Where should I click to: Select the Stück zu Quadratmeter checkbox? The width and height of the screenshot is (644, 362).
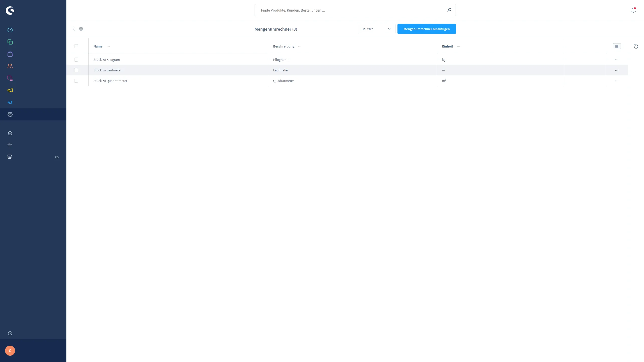tap(76, 81)
